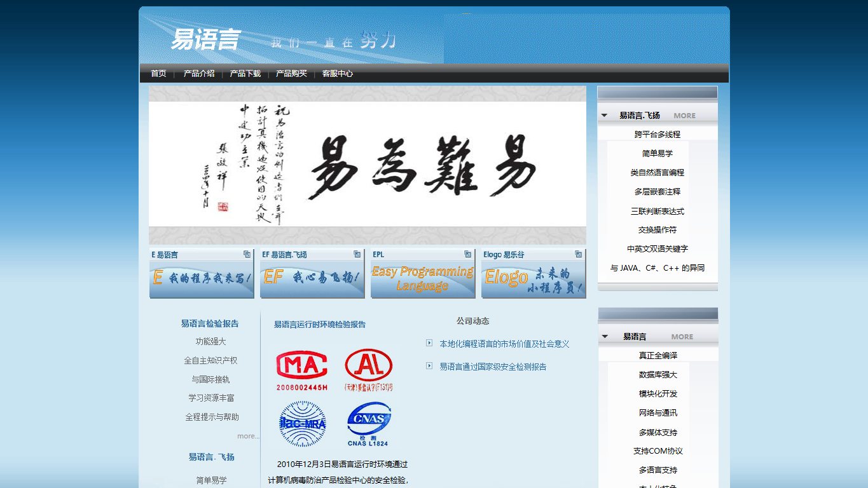Open popup icon on E 易语言 card
Screen dimensions: 868x488
tap(247, 254)
